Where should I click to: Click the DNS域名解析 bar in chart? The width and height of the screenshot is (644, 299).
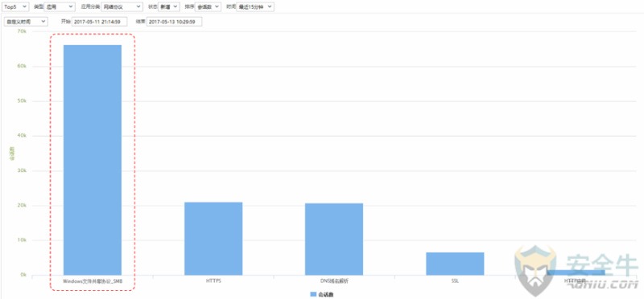334,239
